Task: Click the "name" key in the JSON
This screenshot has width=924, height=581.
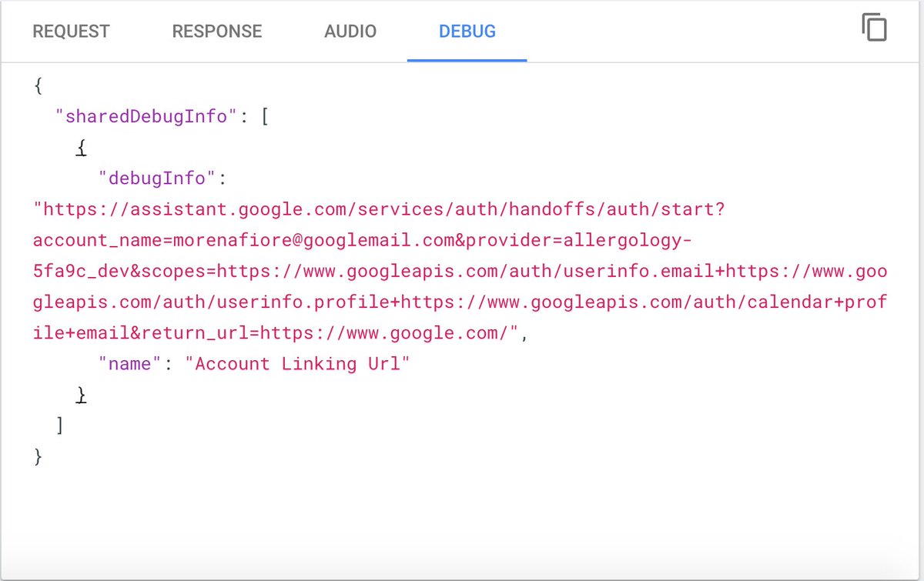Action: click(129, 363)
